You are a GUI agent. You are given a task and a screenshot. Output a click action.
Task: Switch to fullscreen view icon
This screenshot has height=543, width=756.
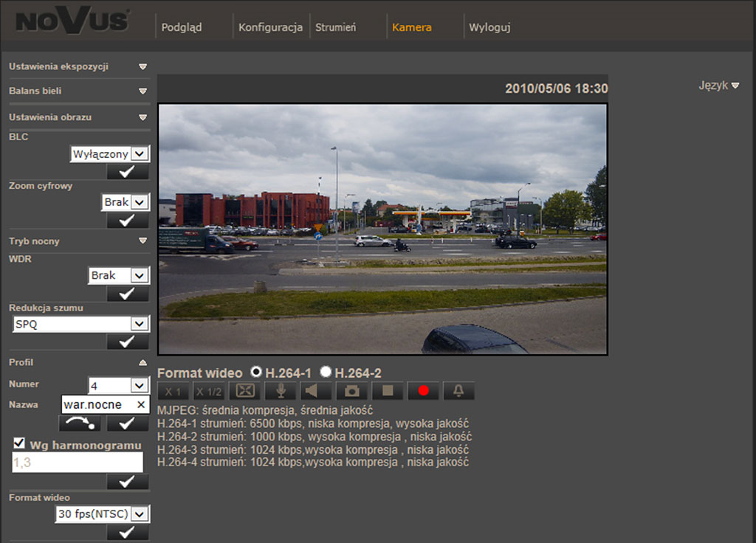tap(244, 391)
